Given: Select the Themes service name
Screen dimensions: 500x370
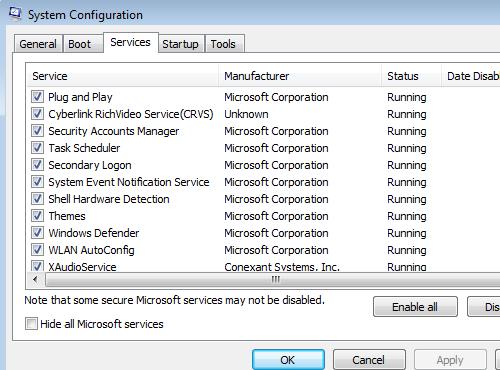Looking at the screenshot, I should [x=67, y=216].
